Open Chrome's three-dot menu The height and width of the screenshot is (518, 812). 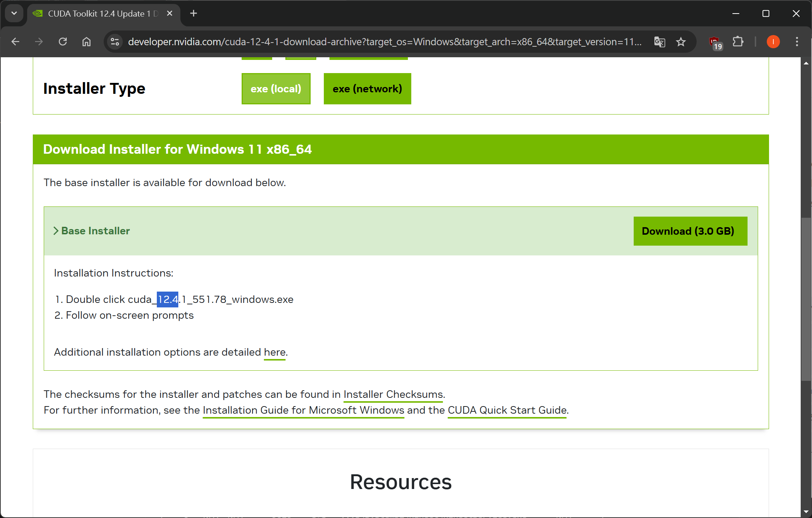click(797, 41)
